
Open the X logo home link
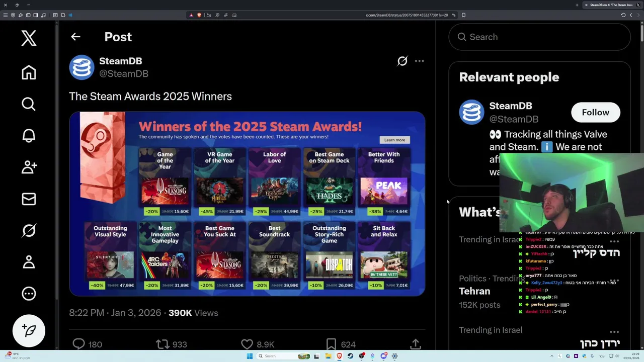coord(29,38)
